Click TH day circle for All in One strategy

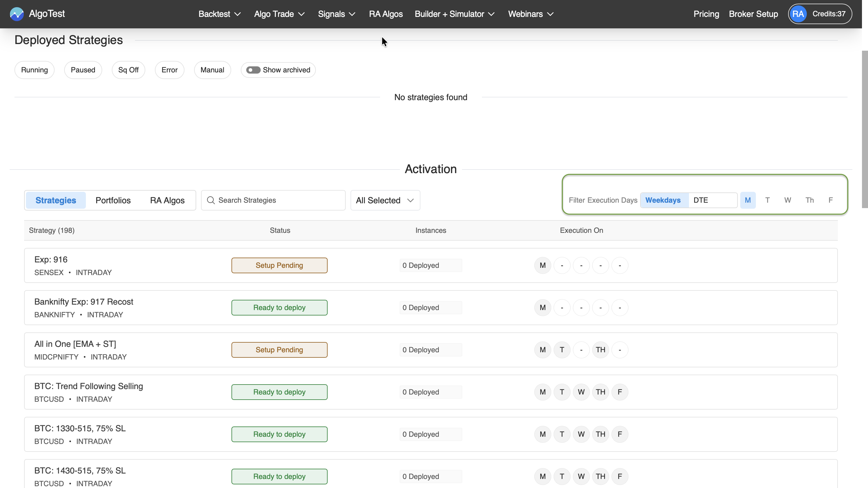click(x=600, y=350)
